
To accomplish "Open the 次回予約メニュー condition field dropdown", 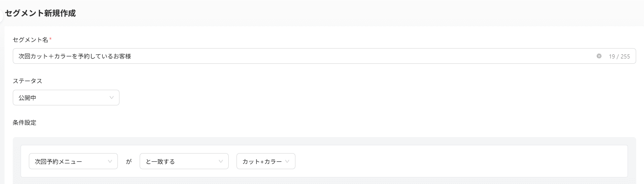I will [73, 161].
